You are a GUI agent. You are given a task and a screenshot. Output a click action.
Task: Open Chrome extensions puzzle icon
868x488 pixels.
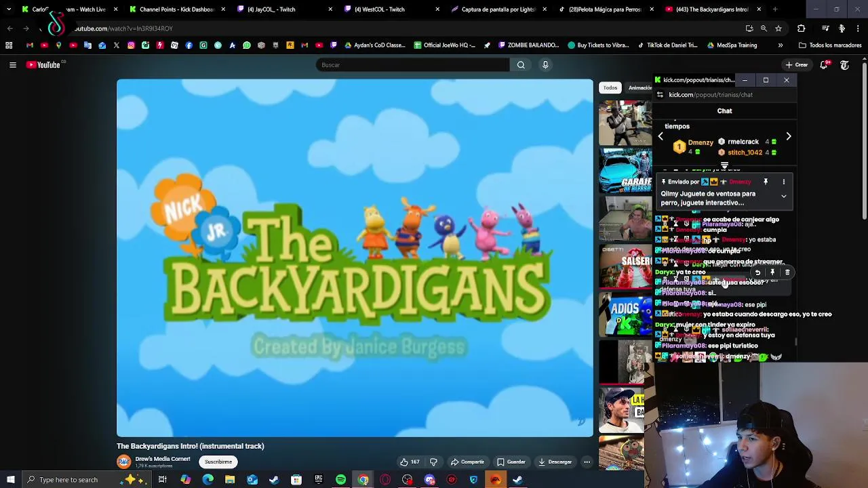801,28
